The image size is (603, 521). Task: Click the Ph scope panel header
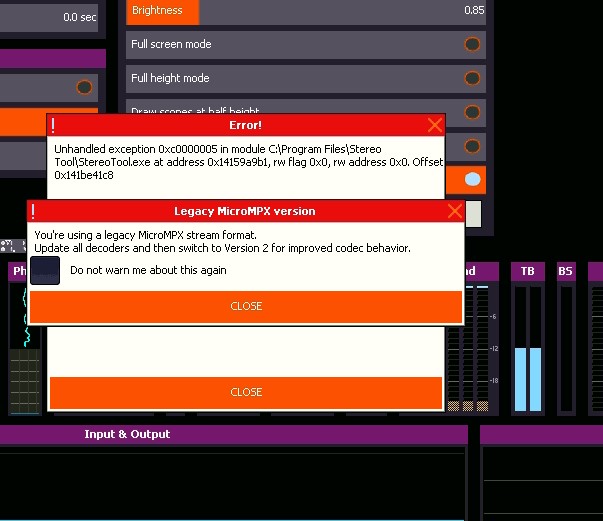pos(19,271)
